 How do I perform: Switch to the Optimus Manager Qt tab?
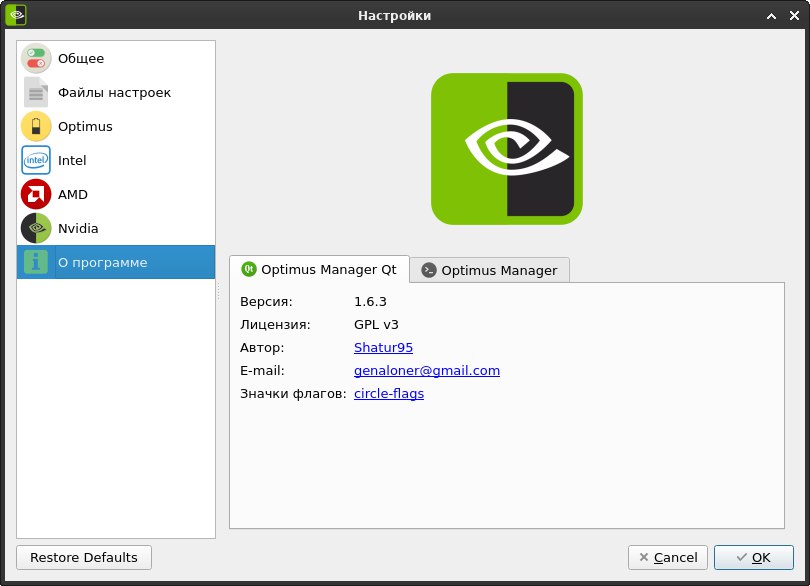[320, 269]
